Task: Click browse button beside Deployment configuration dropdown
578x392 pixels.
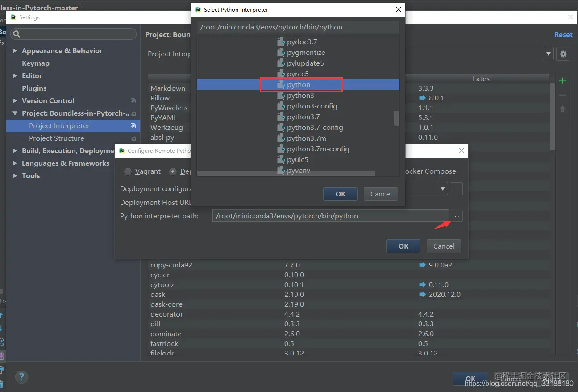Action: (456, 188)
